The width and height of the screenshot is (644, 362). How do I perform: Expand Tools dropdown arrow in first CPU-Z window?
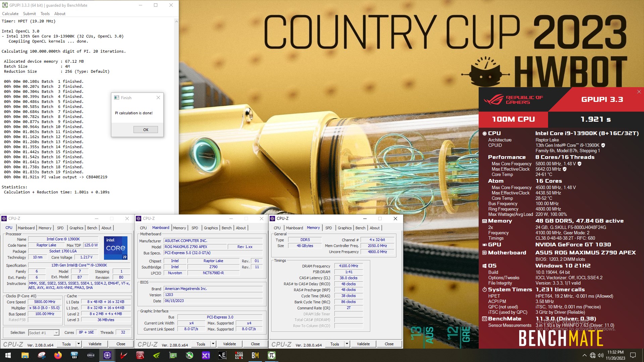tap(78, 344)
